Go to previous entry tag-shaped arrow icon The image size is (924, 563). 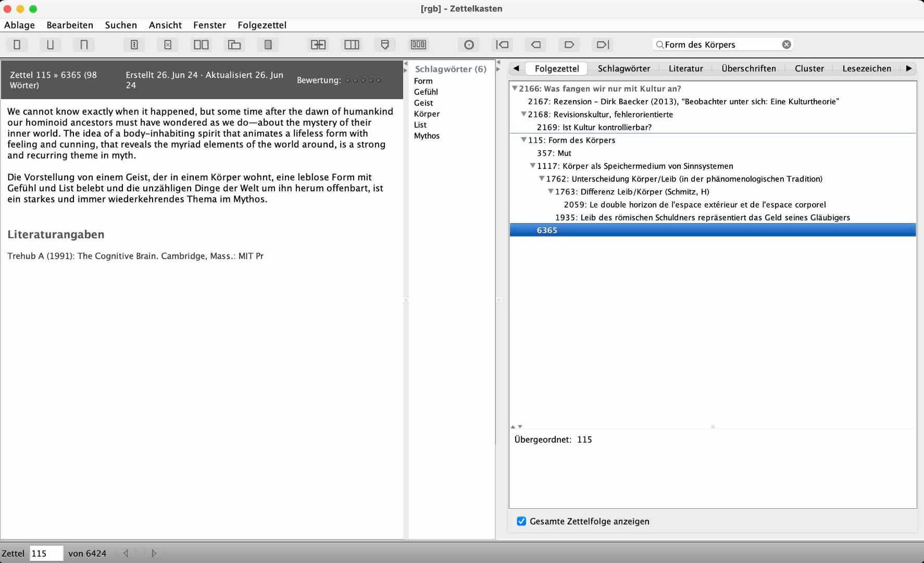pyautogui.click(x=535, y=45)
